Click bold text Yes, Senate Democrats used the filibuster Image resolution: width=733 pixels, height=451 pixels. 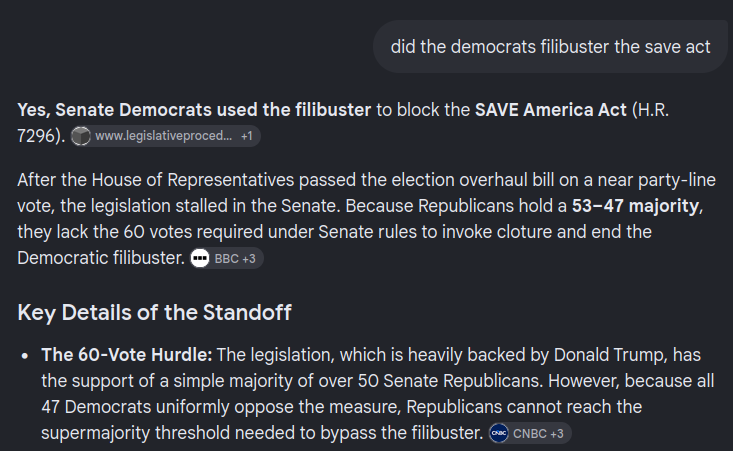pyautogui.click(x=194, y=110)
